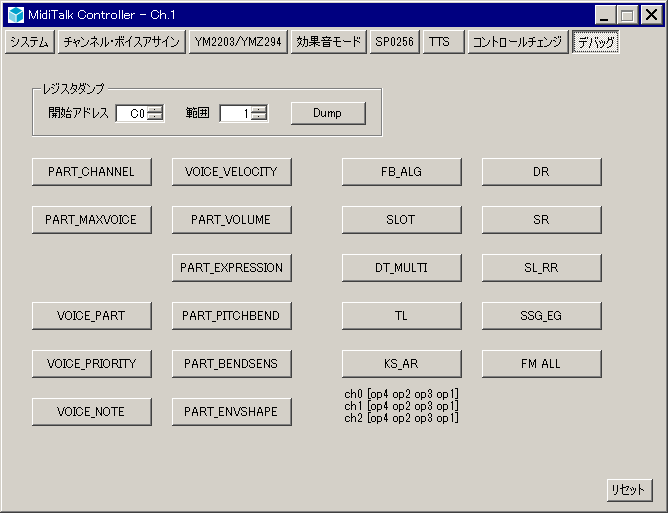Viewport: 668px width, 513px height.
Task: Decrease 開始アドレス with stepper down arrow
Action: point(155,117)
